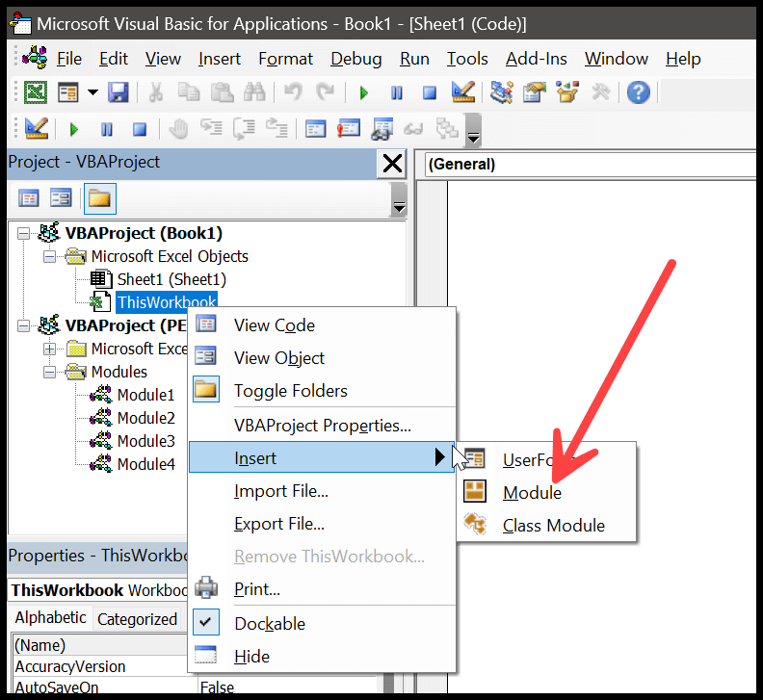Collapse Microsoft Excel Objects folder under Book1
763x700 pixels.
point(49,256)
